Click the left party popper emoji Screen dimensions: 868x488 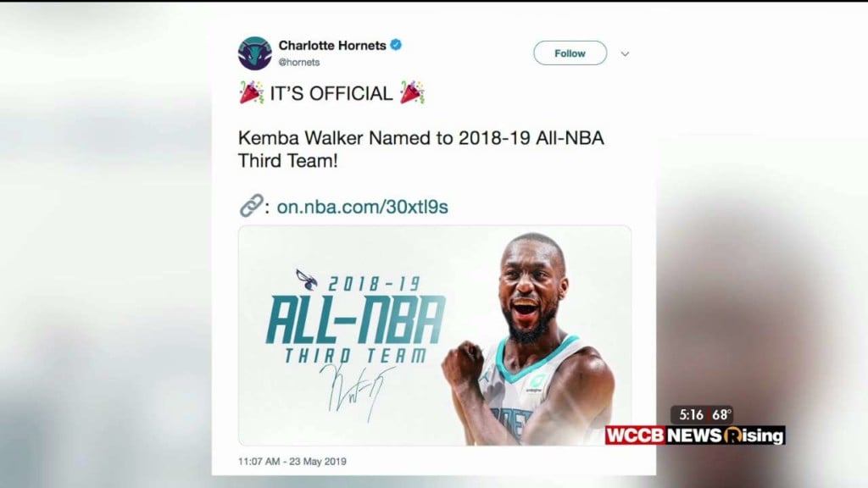251,92
